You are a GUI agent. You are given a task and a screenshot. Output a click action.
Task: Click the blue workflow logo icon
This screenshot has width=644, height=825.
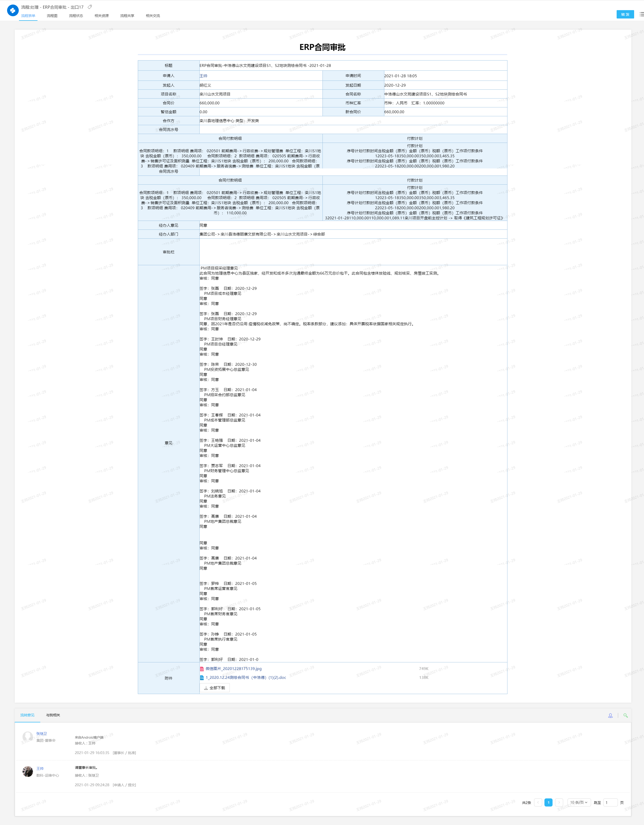tap(12, 11)
